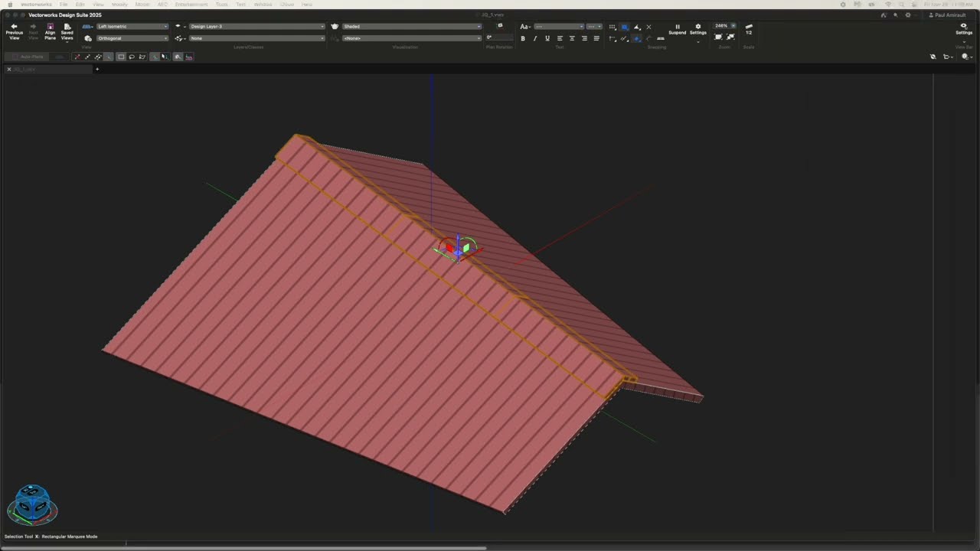Open the None class dropdown
The image size is (980, 551).
click(257, 38)
